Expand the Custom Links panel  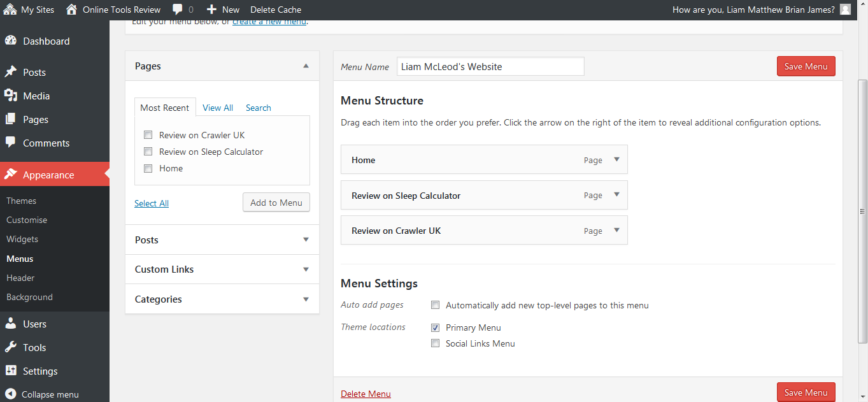(306, 269)
